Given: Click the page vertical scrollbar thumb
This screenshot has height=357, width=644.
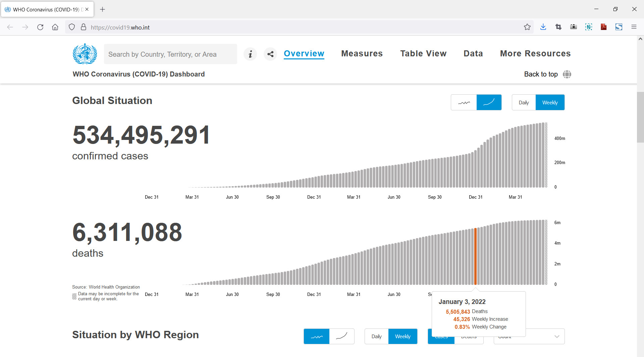Looking at the screenshot, I should tap(640, 117).
